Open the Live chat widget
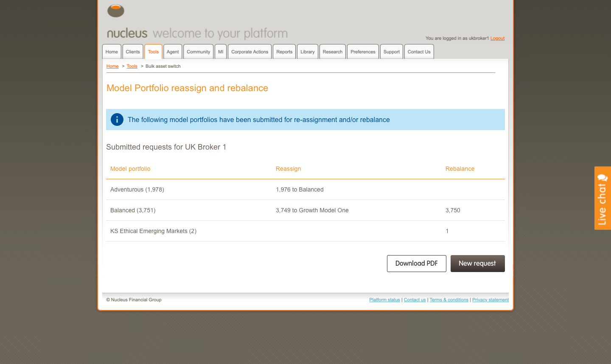The width and height of the screenshot is (611, 364). coord(603,198)
